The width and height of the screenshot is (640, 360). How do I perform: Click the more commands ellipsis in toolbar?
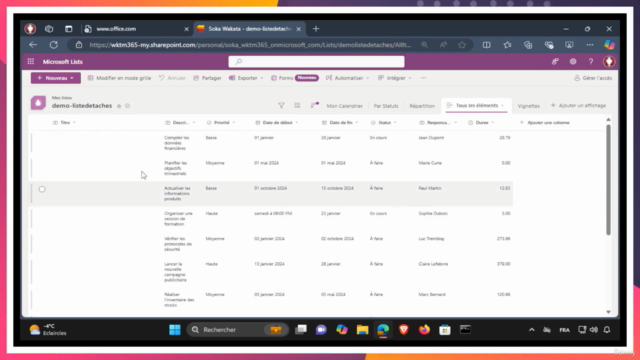(x=423, y=78)
